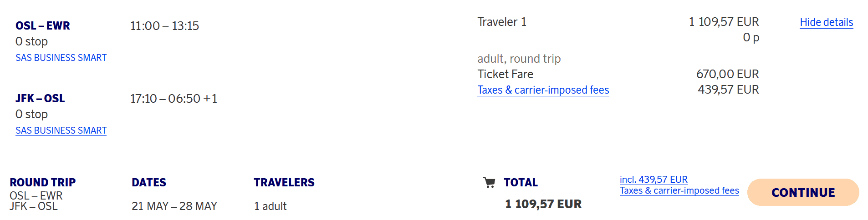
Task: Click the DATES summary heading
Action: point(149,183)
